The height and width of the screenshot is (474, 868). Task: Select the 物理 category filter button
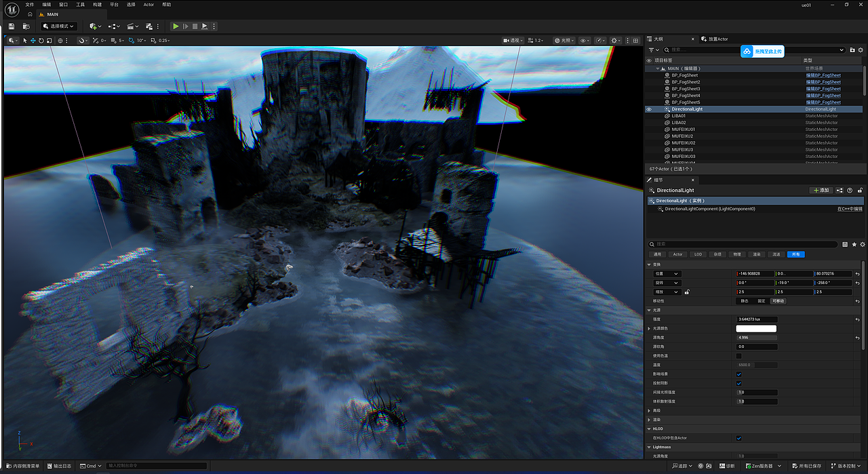[x=737, y=254]
